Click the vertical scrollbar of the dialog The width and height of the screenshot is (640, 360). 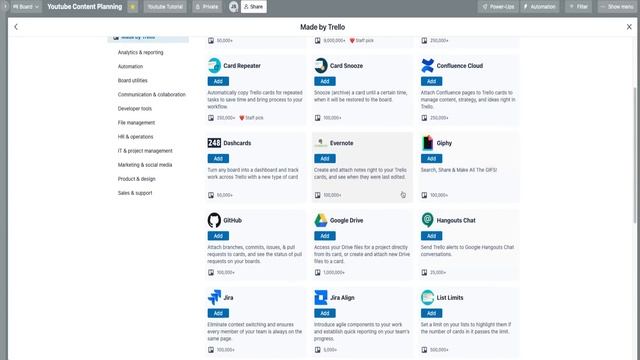pyautogui.click(x=634, y=155)
